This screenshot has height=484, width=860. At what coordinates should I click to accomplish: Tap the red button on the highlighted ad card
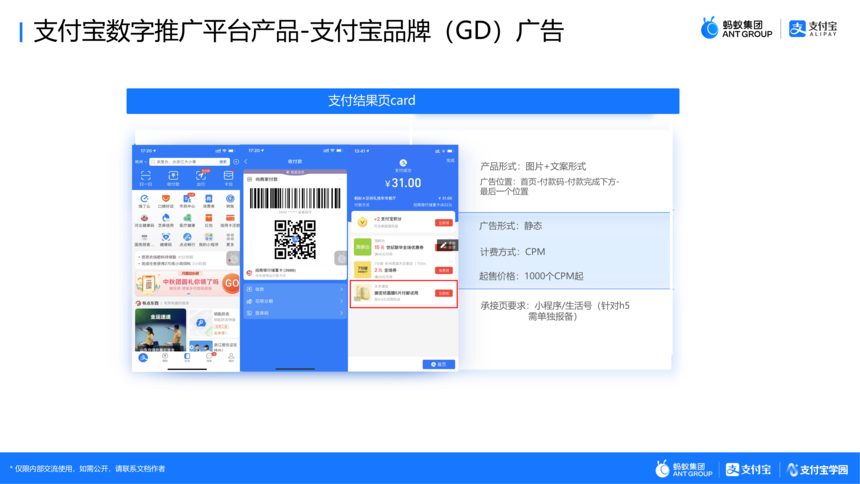click(444, 294)
